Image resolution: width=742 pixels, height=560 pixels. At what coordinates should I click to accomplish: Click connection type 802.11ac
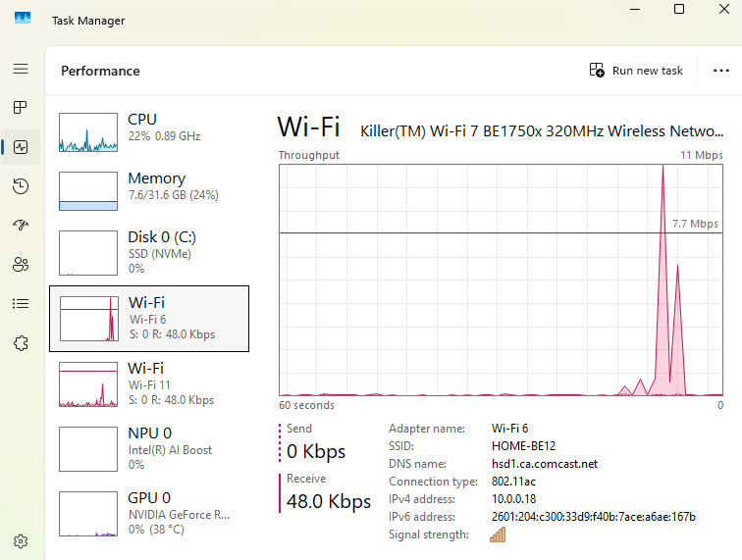point(513,482)
